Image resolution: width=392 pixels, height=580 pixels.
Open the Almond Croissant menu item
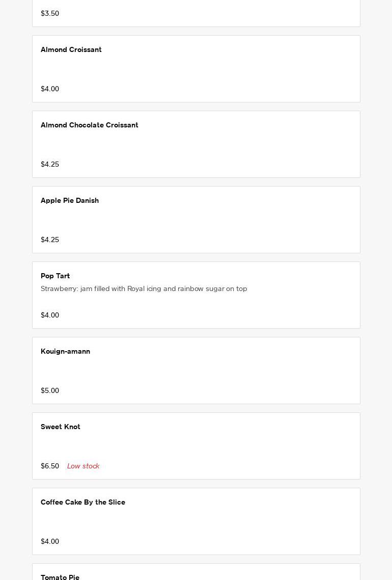pos(71,50)
